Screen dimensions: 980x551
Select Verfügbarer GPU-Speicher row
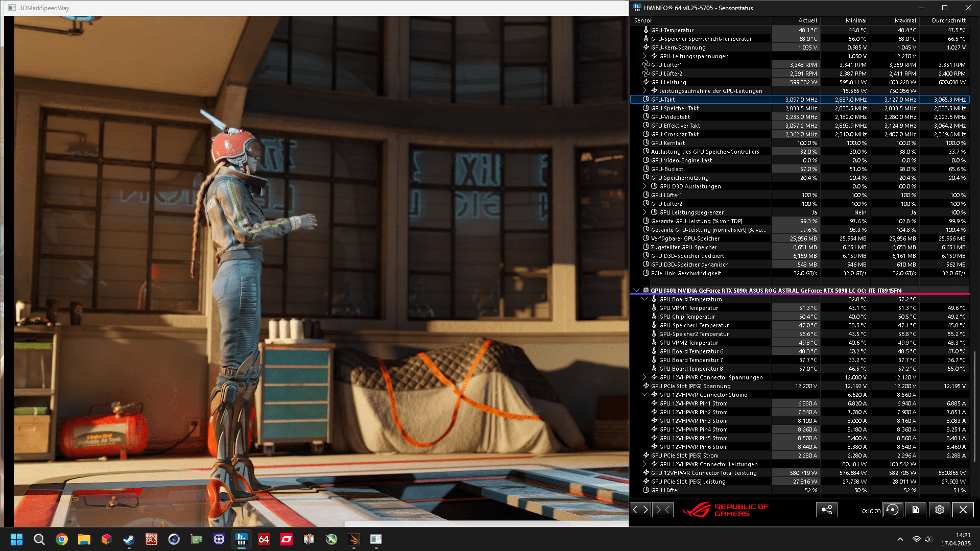click(800, 238)
